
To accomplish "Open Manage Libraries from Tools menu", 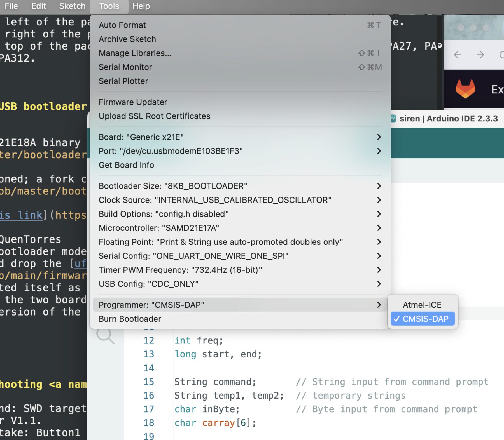I will click(240, 53).
